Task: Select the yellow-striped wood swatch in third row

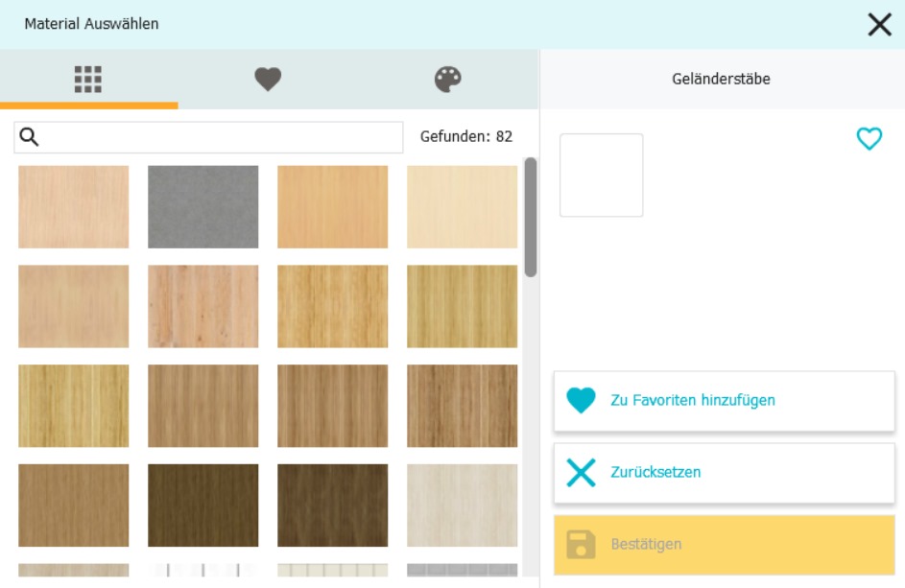Action: pos(73,406)
